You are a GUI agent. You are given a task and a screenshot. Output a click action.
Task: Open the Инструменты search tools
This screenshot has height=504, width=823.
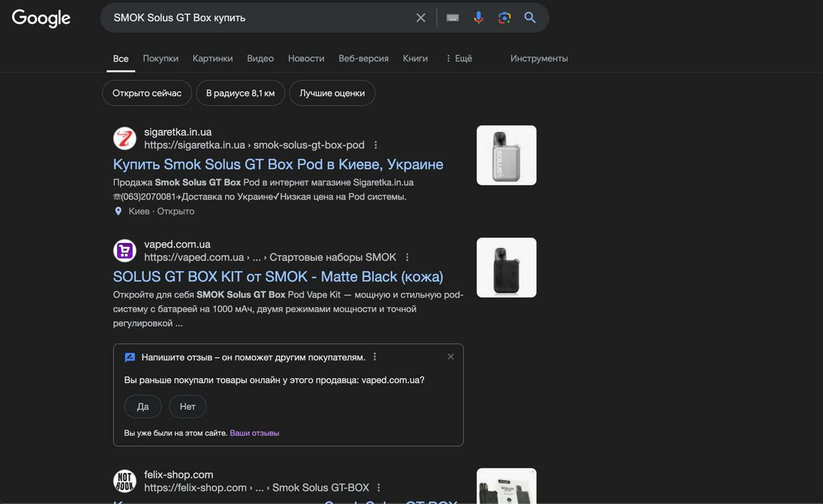click(x=539, y=59)
